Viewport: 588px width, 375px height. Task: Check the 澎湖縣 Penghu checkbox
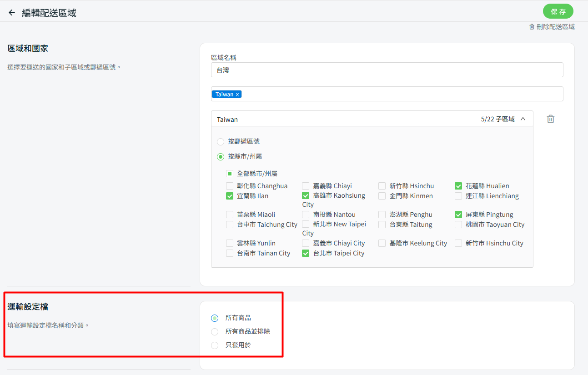[x=382, y=215]
